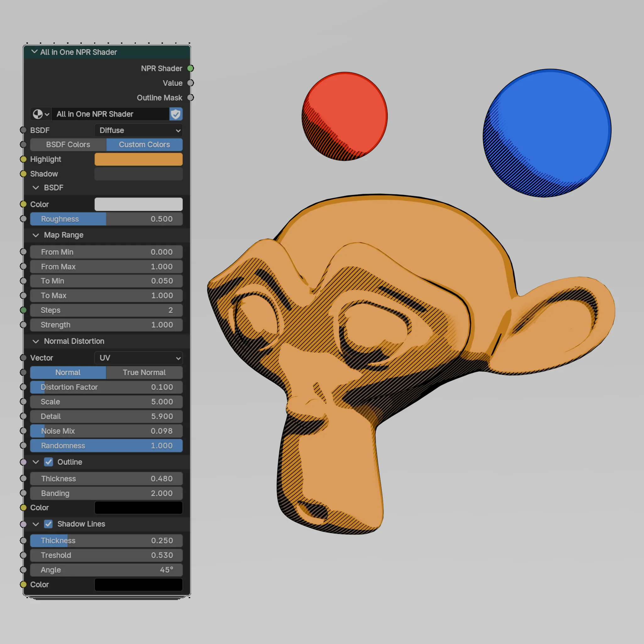Click the Roughness input socket
The width and height of the screenshot is (644, 644).
click(23, 219)
